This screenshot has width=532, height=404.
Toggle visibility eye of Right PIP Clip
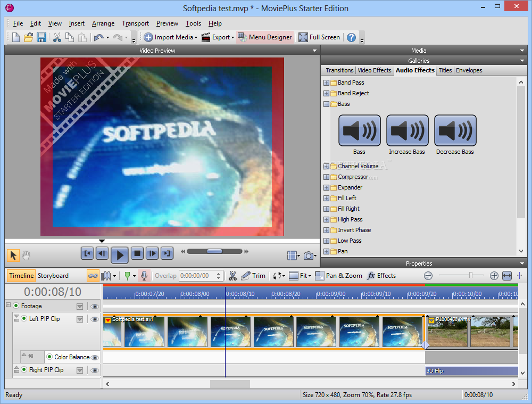[95, 370]
